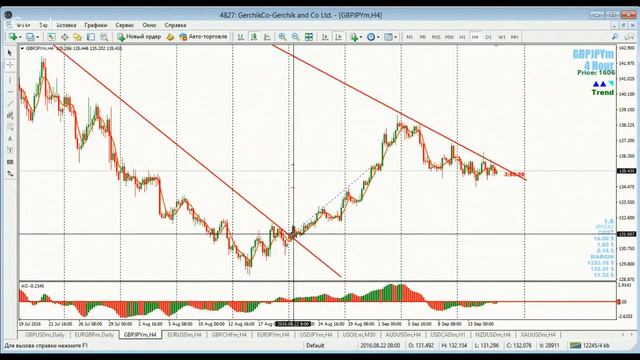
Task: Switch to GBPCHFm,H4 chart tab
Action: coord(229,335)
